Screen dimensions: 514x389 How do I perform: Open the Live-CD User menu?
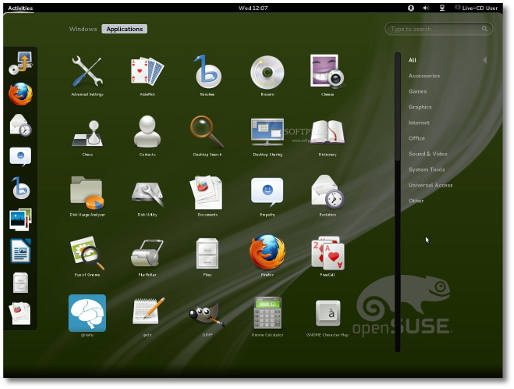[476, 8]
